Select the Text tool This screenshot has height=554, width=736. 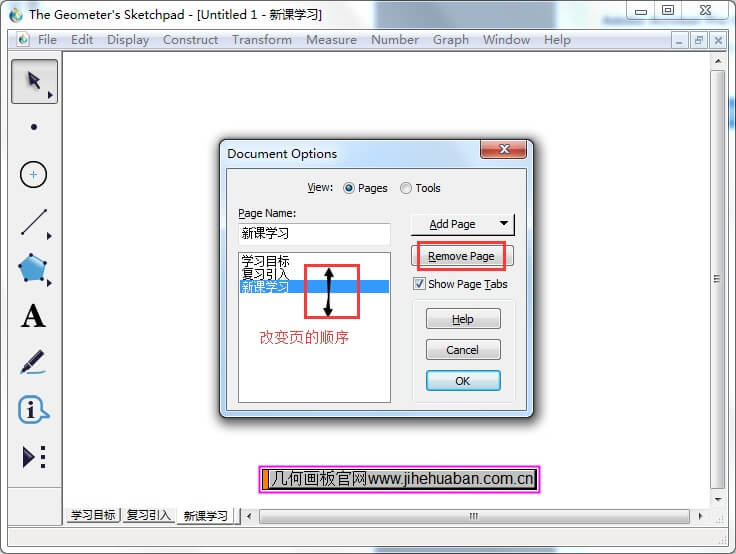(x=33, y=315)
